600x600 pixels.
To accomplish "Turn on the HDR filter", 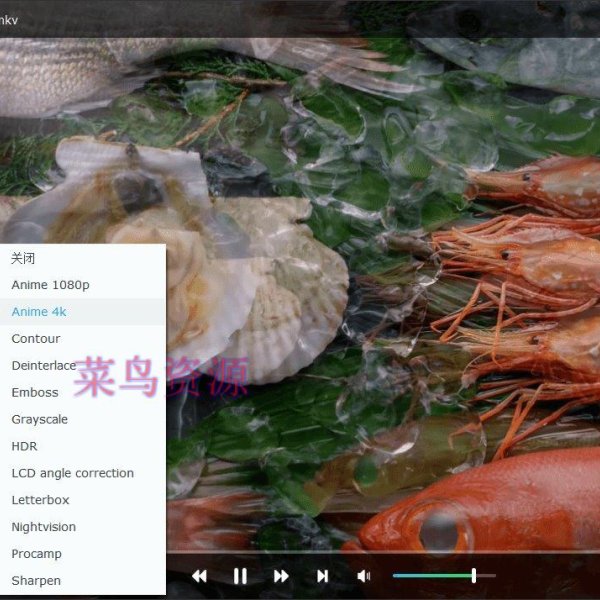I will tap(24, 447).
